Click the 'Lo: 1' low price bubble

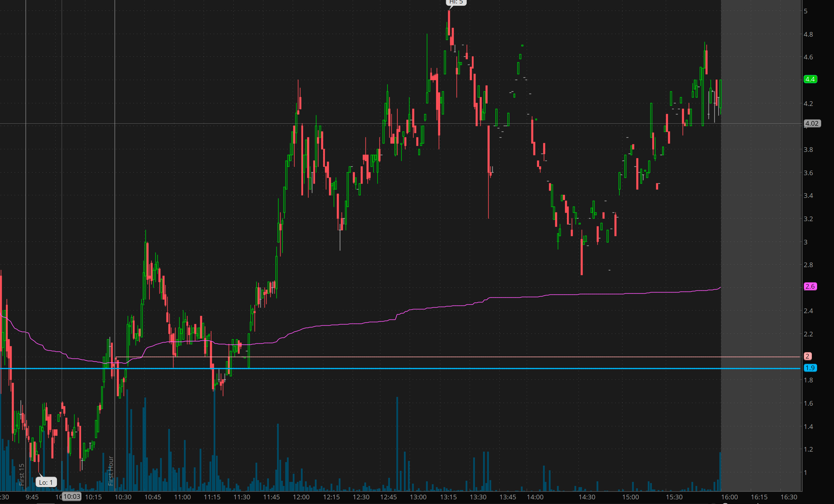click(x=46, y=482)
